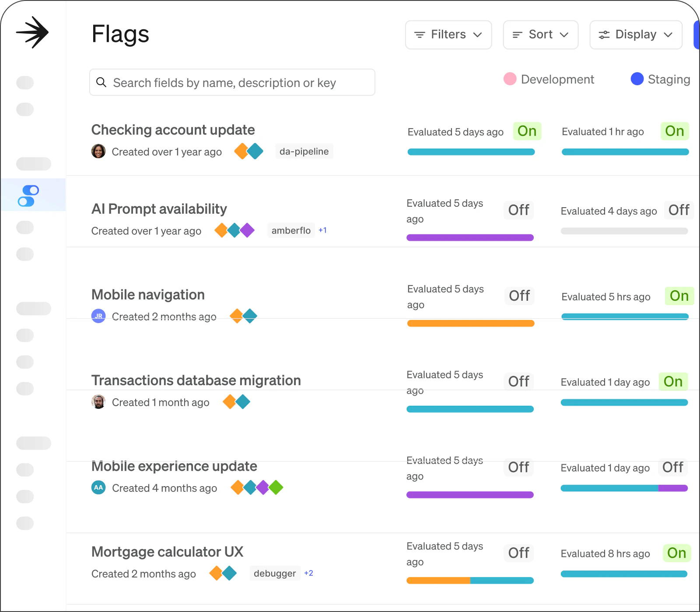Click the purple diamond on AI Prompt availability

pyautogui.click(x=247, y=230)
